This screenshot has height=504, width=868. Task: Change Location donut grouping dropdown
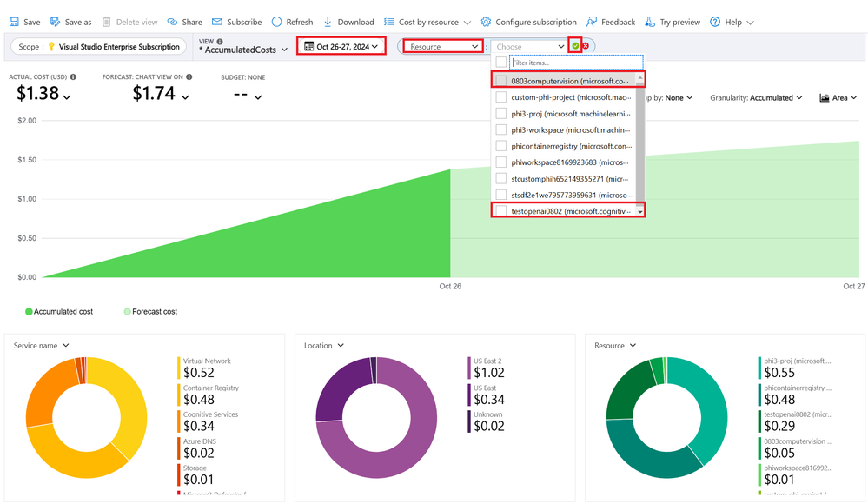coord(324,346)
